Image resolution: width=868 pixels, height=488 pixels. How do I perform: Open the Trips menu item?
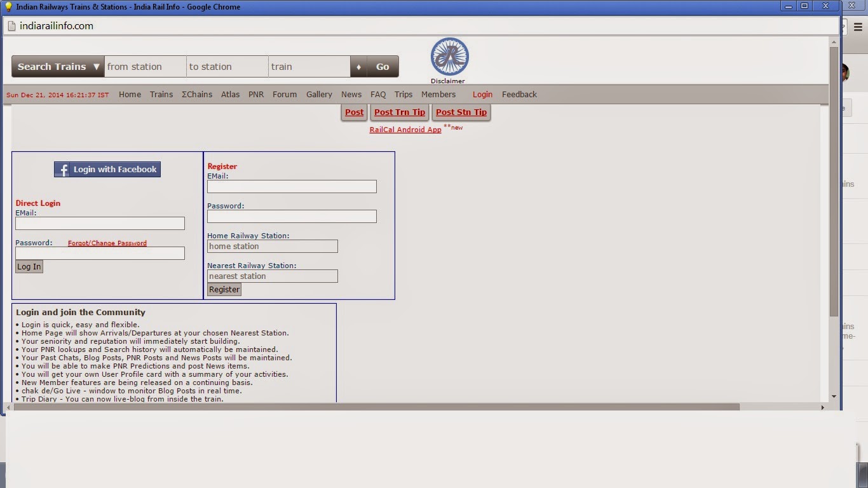point(403,94)
